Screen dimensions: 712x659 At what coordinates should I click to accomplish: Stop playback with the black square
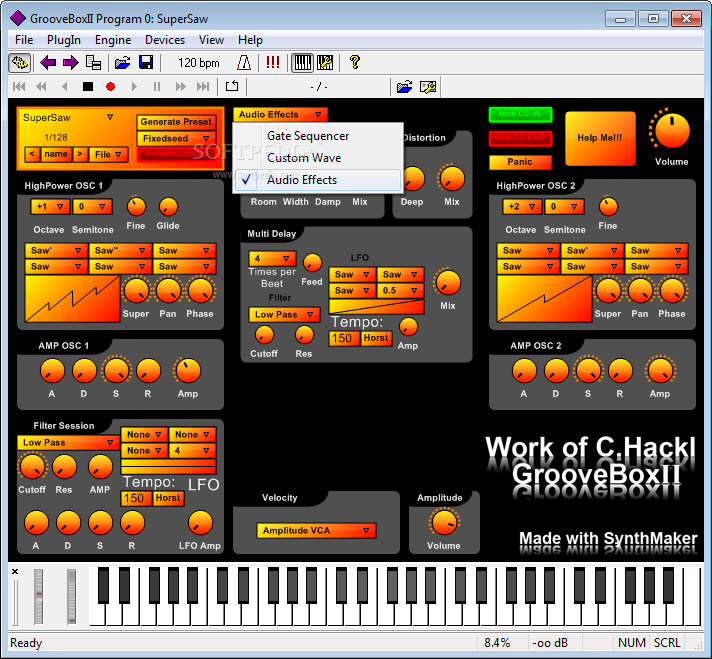88,86
